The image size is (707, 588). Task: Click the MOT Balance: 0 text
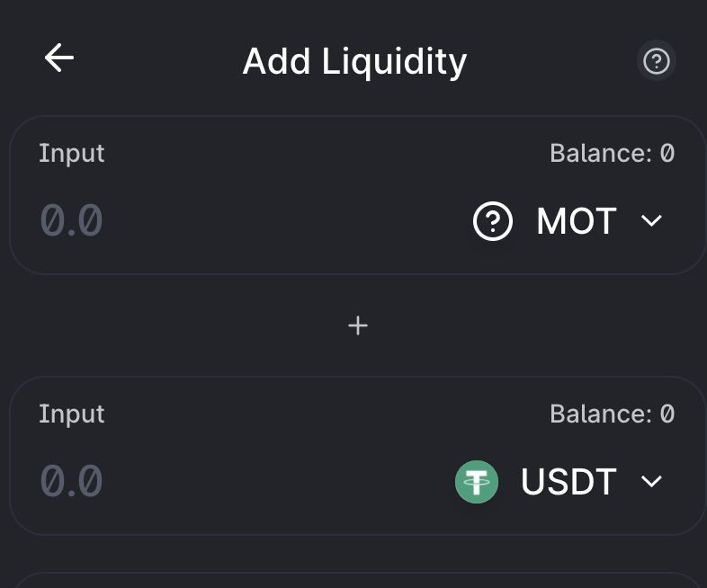coord(612,154)
